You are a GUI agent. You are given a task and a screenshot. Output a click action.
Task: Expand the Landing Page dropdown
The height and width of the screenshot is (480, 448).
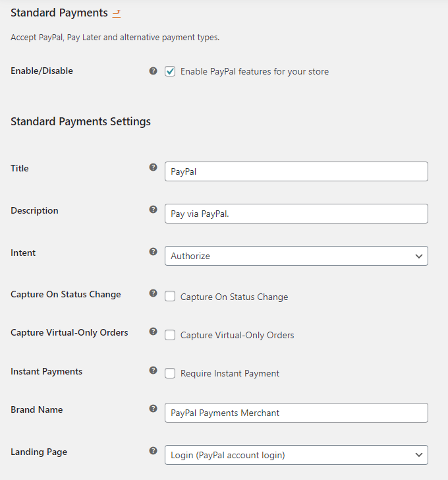[x=296, y=455]
